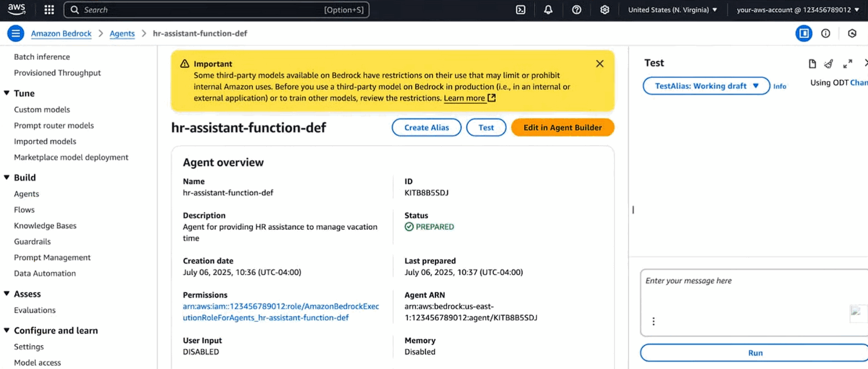Screen dimensions: 868x369
Task: Open the three-dot options in message box
Action: click(653, 321)
